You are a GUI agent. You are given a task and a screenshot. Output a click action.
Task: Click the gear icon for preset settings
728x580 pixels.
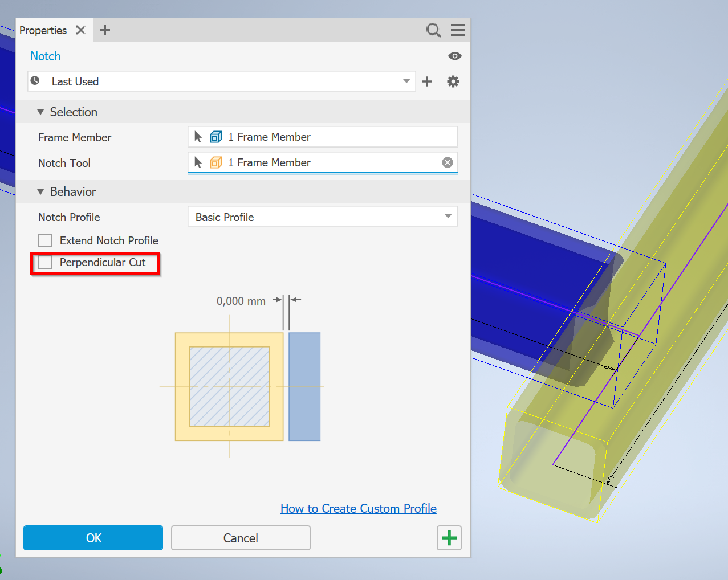(x=453, y=81)
